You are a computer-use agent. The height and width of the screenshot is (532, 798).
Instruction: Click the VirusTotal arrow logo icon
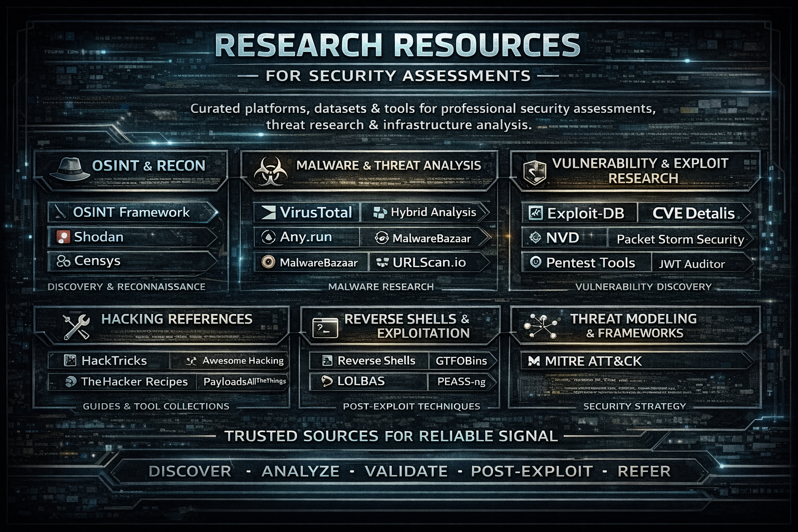point(270,212)
